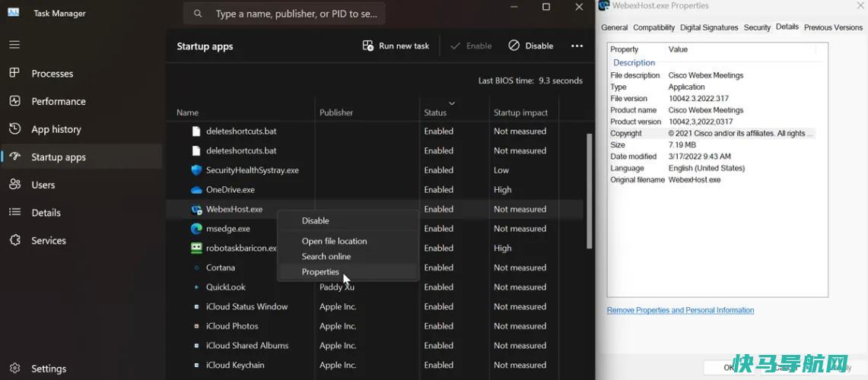Viewport: 868px width, 380px height.
Task: Focus the Task Manager search box
Action: [x=285, y=14]
